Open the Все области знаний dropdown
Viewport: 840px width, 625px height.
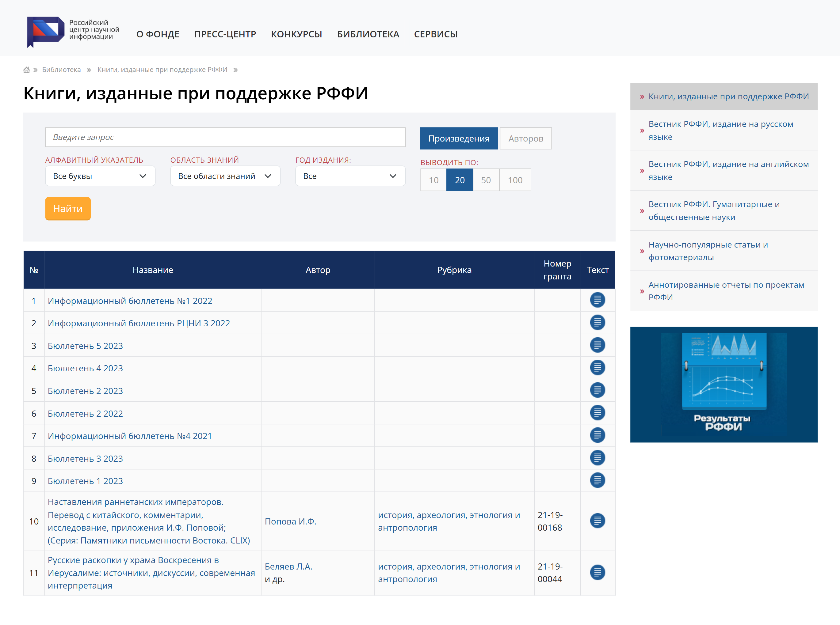(x=225, y=176)
